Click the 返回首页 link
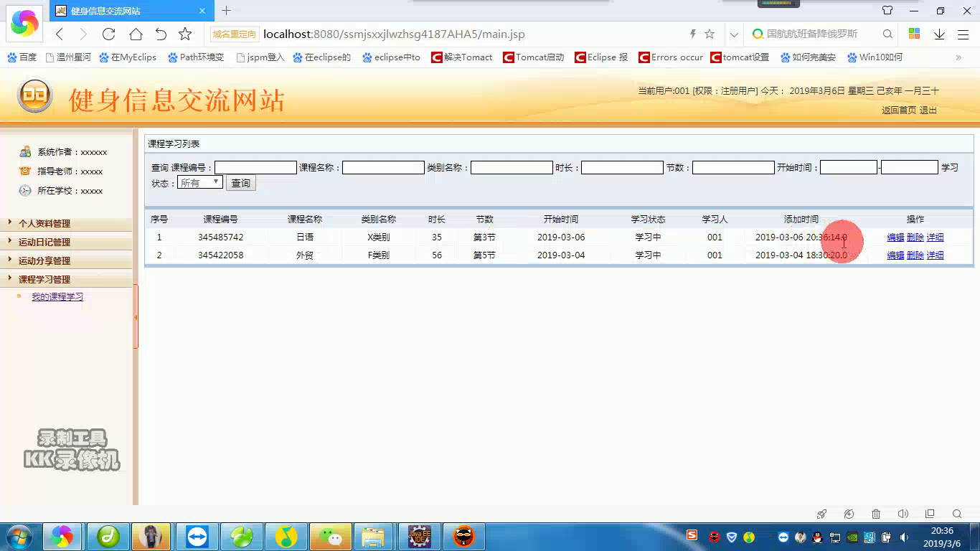980x551 pixels. coord(899,110)
